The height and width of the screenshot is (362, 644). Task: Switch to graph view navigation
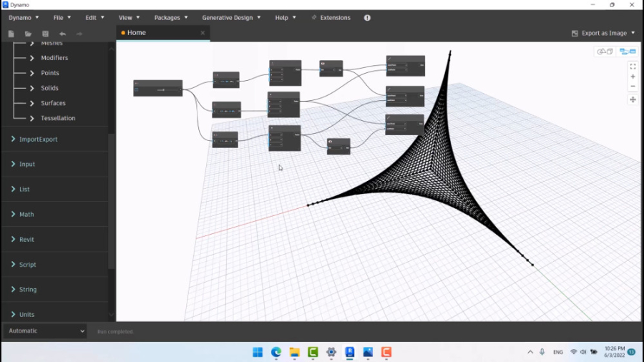point(627,52)
